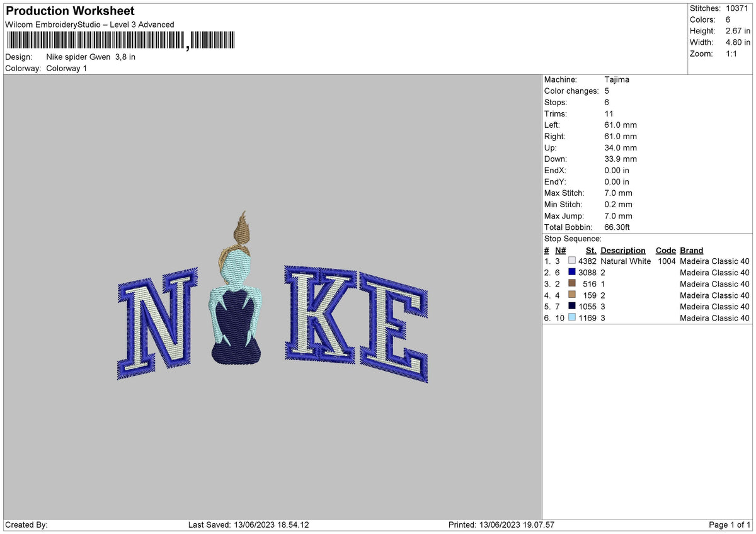Click the 'Brand' column header
This screenshot has width=756, height=534.
coord(692,250)
